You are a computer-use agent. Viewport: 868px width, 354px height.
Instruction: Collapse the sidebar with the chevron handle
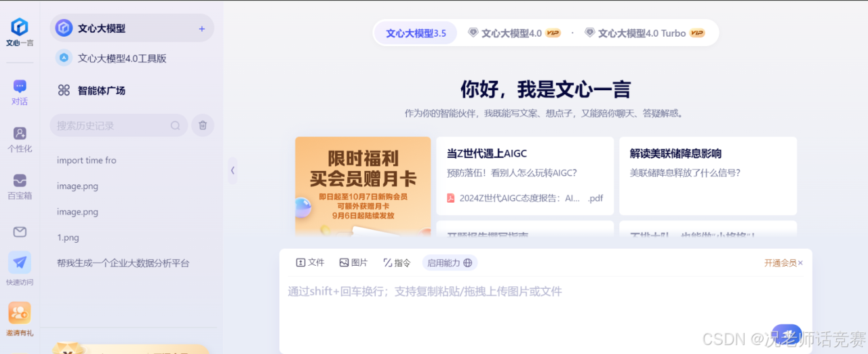coord(232,170)
